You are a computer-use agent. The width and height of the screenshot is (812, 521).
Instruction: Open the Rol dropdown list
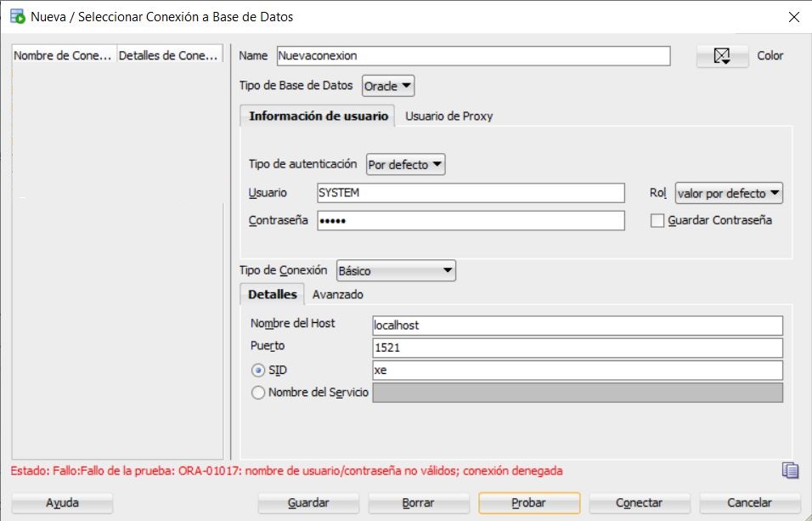tap(729, 194)
